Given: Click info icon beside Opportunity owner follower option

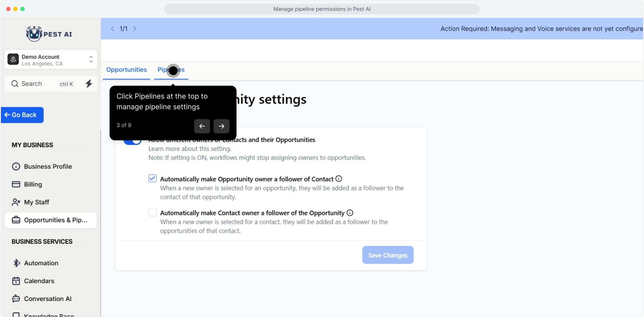Looking at the screenshot, I should click(x=339, y=178).
